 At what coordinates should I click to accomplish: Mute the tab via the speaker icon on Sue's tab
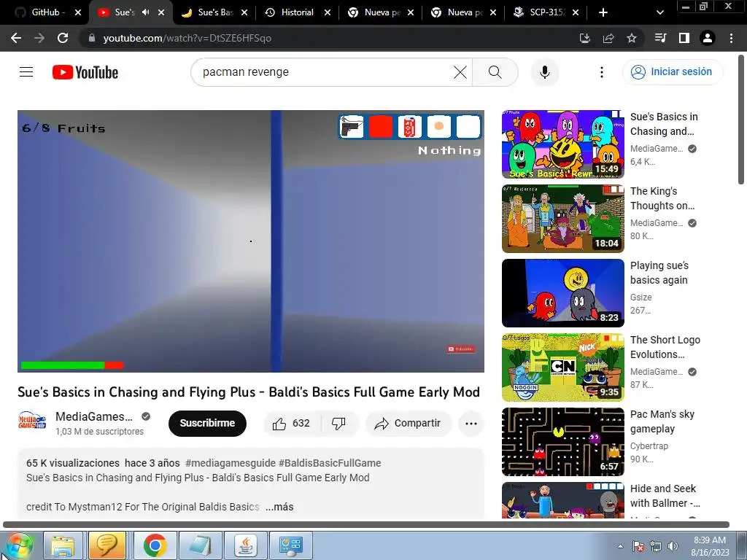point(146,12)
